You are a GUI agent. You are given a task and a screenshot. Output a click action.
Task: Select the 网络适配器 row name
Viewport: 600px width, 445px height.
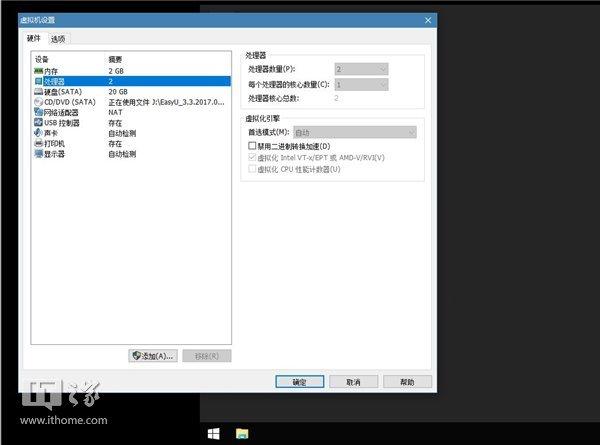(61, 112)
